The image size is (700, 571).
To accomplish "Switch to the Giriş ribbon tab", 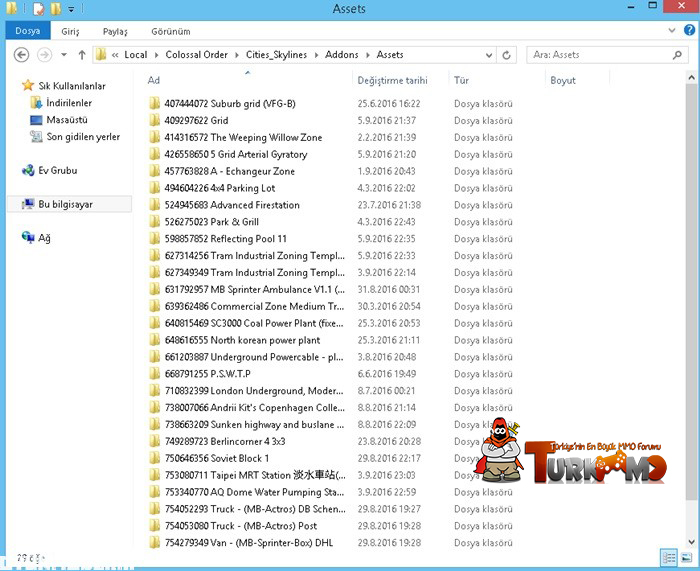I will click(x=70, y=31).
